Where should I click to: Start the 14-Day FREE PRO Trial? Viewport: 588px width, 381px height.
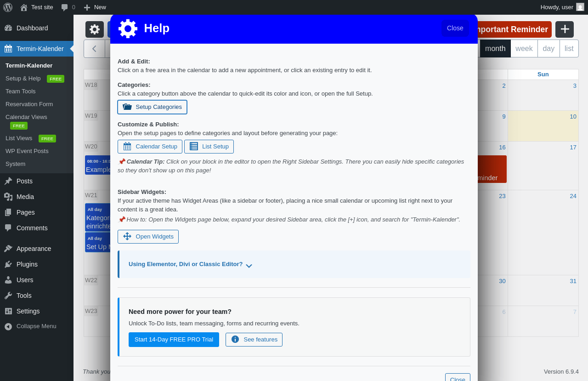coord(174,340)
